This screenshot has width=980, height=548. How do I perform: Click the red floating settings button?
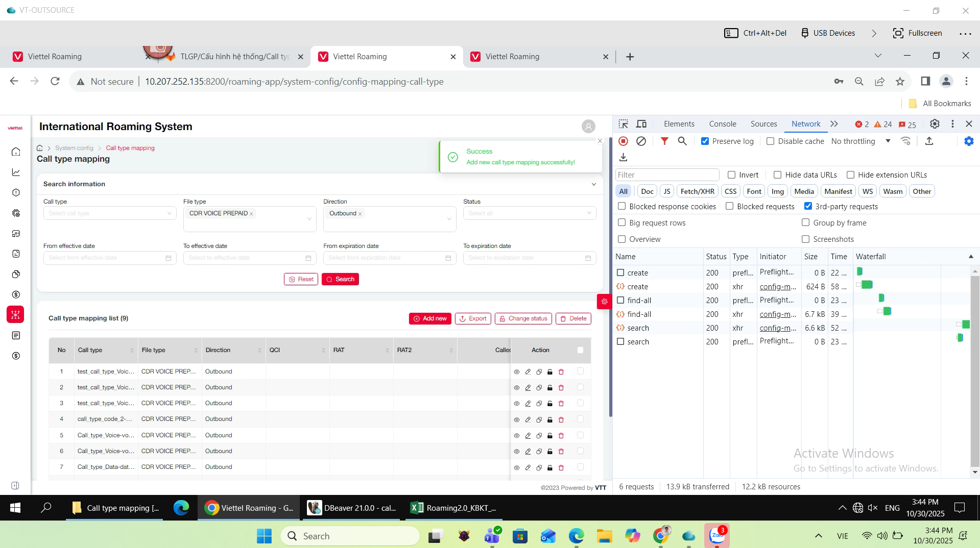pyautogui.click(x=604, y=302)
